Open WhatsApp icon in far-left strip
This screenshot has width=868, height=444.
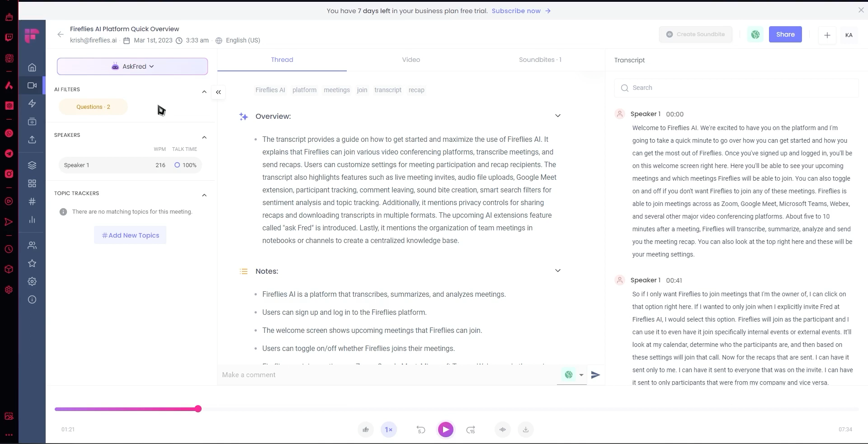pos(9,133)
